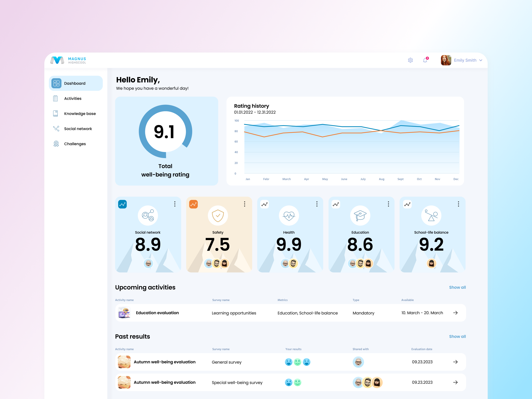Viewport: 532px width, 399px height.
Task: Open the three-dot menu on the Safety card
Action: tap(244, 204)
